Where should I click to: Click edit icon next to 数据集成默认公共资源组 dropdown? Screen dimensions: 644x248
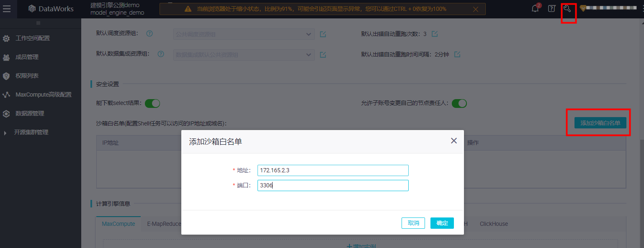[x=323, y=55]
